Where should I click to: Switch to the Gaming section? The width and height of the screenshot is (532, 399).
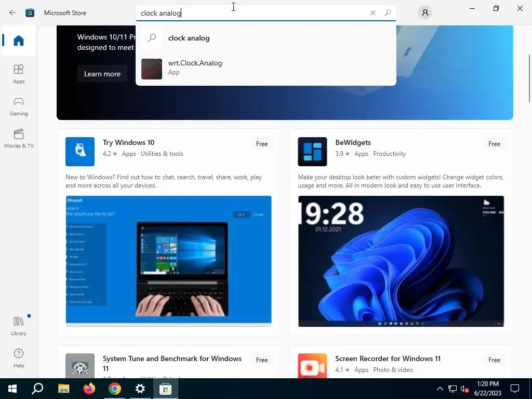pos(19,106)
